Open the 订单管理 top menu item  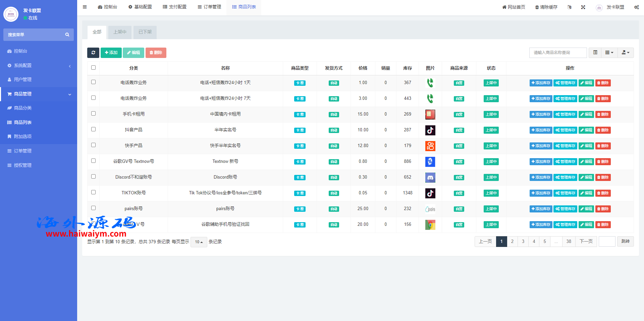pyautogui.click(x=209, y=7)
